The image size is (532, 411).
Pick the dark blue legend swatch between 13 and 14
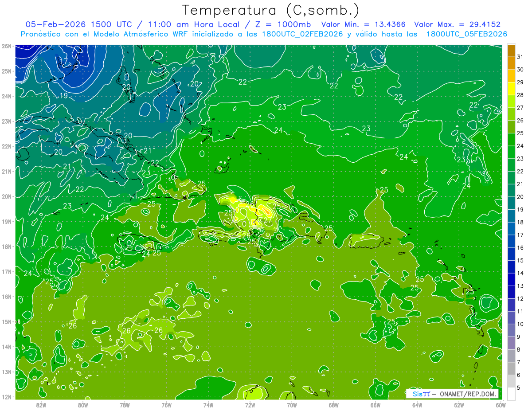click(511, 279)
